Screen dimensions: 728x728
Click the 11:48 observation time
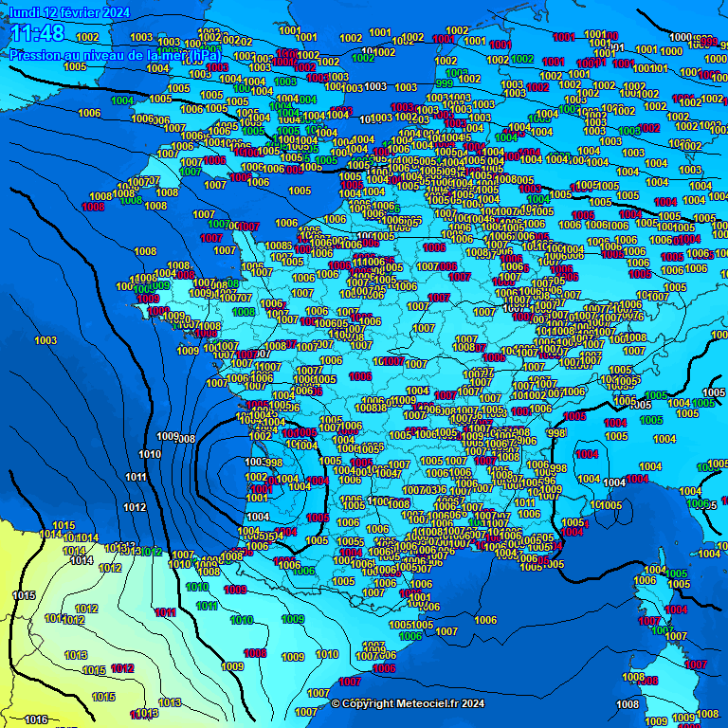(38, 34)
